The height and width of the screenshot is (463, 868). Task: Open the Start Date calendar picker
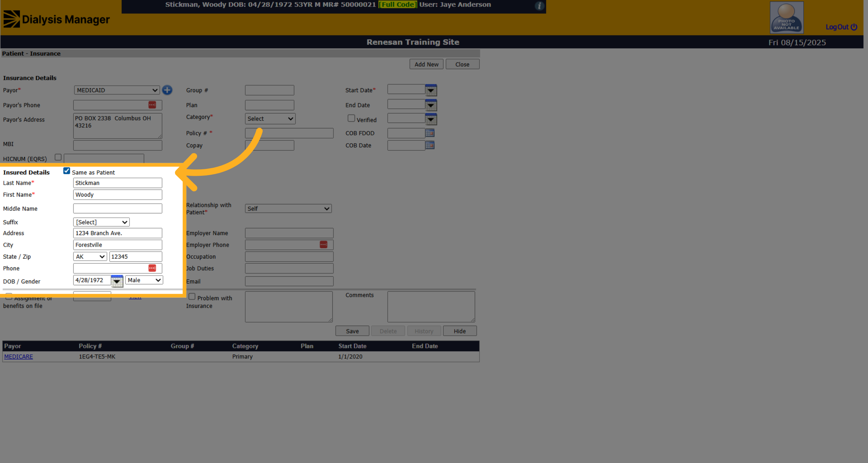click(x=431, y=90)
